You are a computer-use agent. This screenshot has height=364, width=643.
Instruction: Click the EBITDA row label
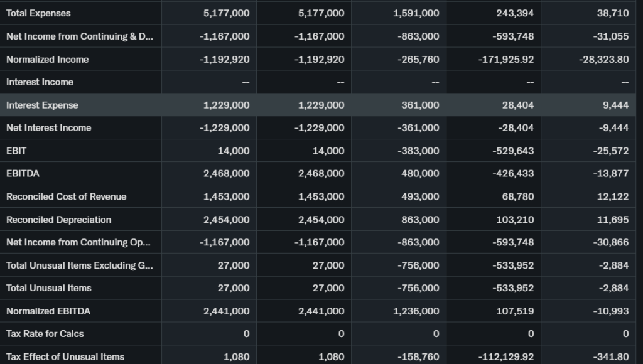[x=23, y=173]
